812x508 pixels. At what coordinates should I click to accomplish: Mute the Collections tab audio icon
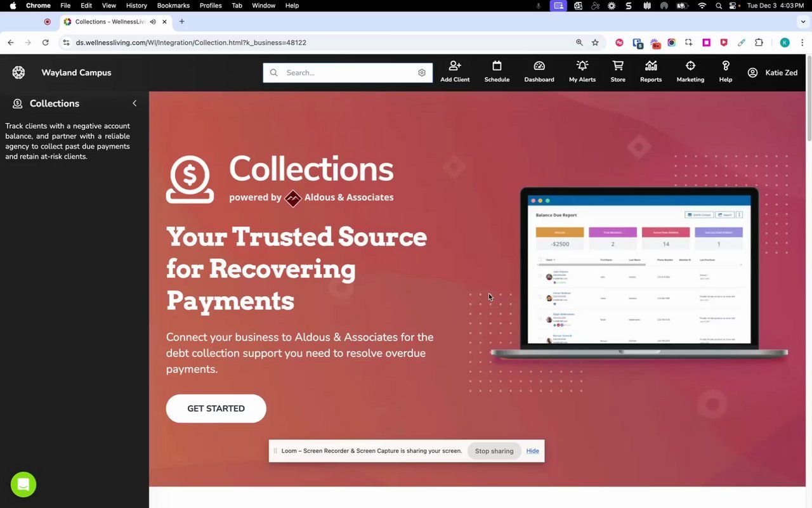pos(153,22)
